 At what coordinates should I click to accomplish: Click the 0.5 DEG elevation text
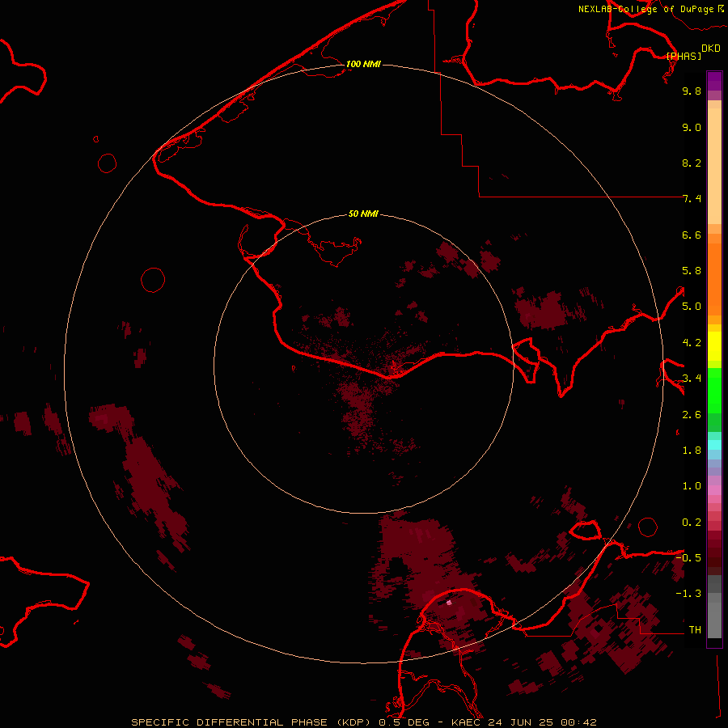coord(404,722)
